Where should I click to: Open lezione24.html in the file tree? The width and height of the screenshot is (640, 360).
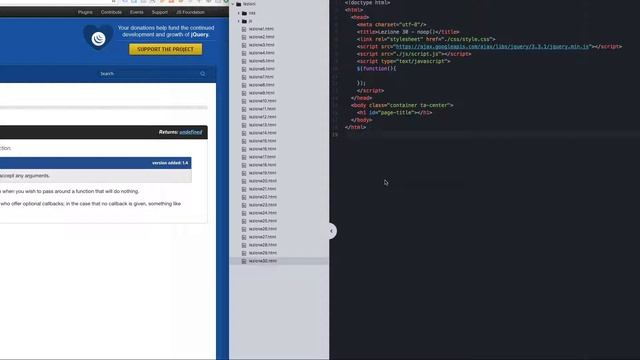click(262, 213)
